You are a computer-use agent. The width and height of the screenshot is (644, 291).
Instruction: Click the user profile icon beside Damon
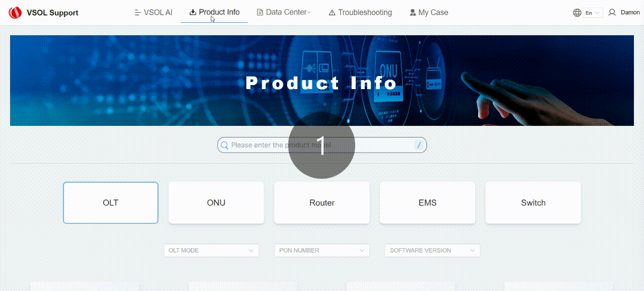[x=612, y=13]
